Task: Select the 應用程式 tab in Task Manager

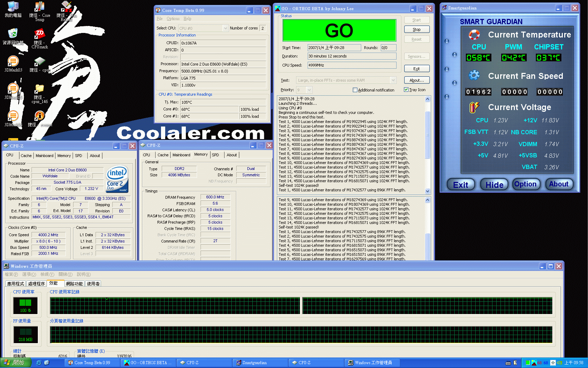Action: [x=15, y=284]
